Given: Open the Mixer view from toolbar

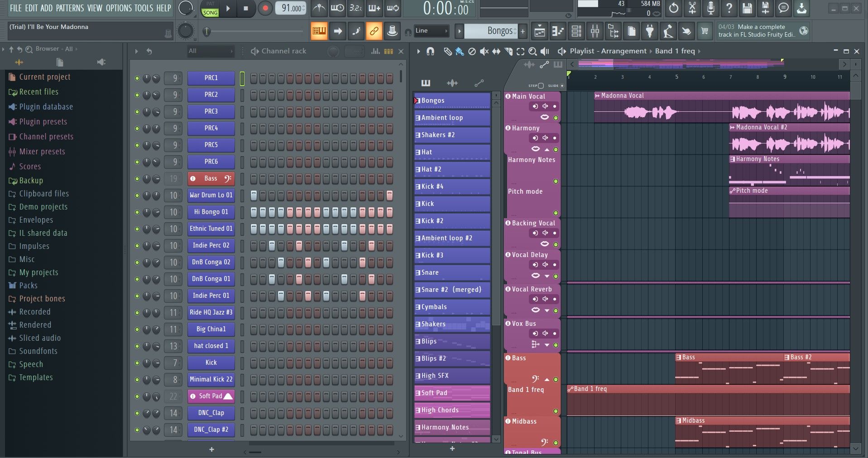Looking at the screenshot, I should [x=595, y=31].
